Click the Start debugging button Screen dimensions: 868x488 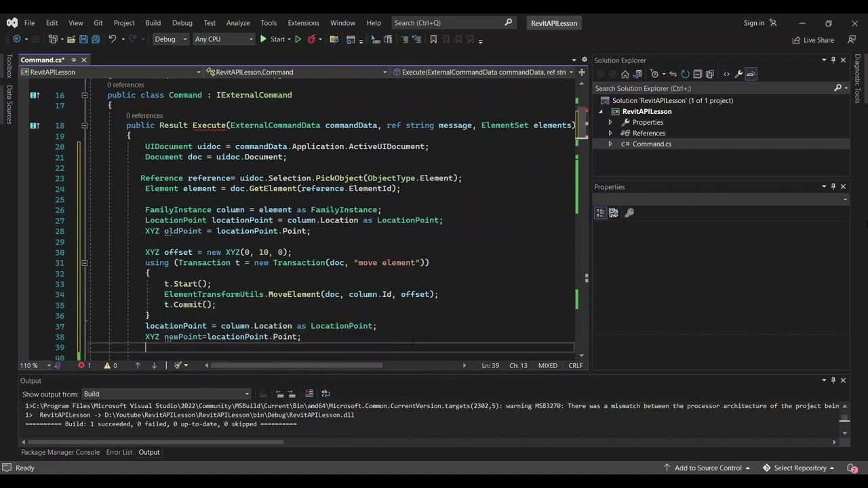click(x=273, y=39)
